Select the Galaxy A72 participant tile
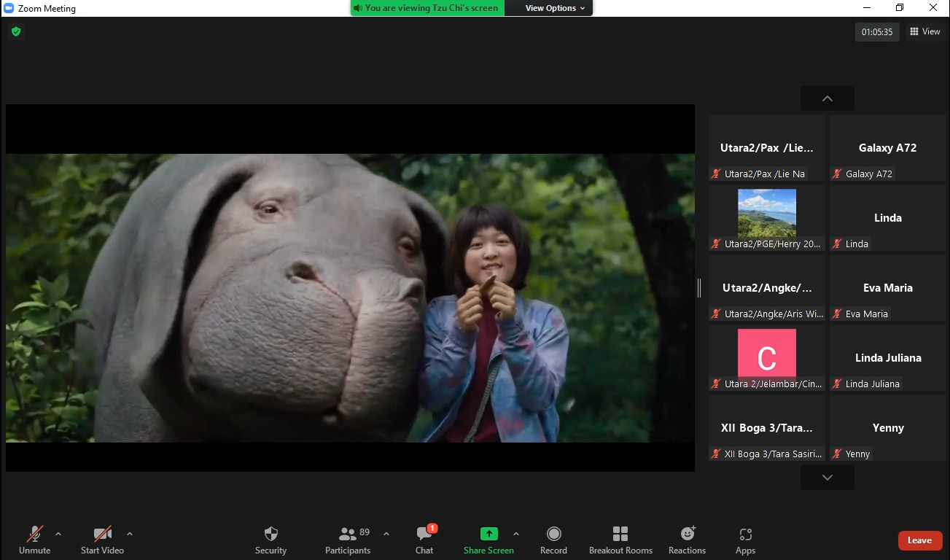 coord(887,148)
